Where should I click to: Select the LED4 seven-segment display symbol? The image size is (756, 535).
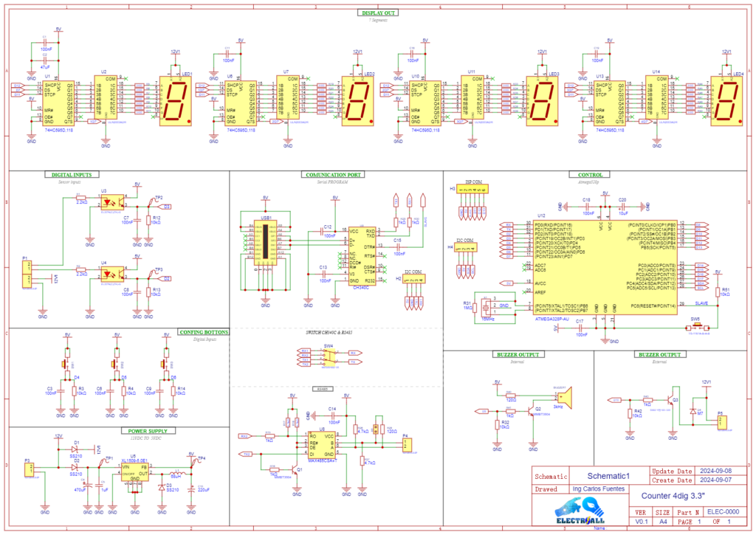728,100
